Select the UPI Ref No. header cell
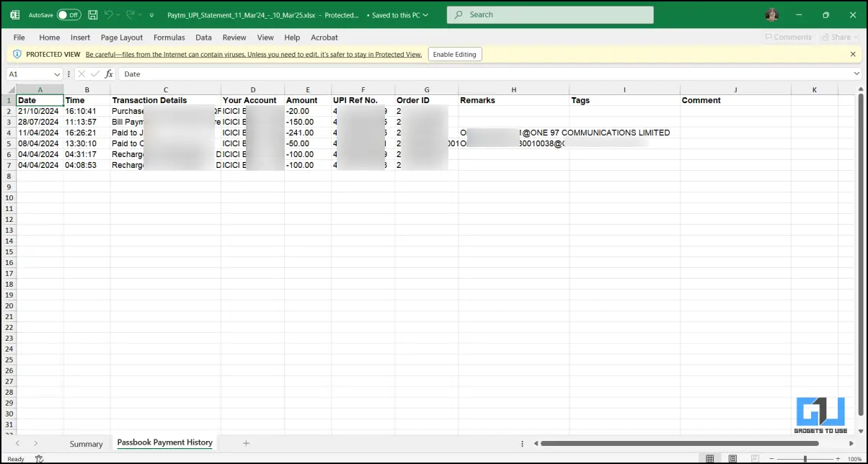 click(x=363, y=100)
